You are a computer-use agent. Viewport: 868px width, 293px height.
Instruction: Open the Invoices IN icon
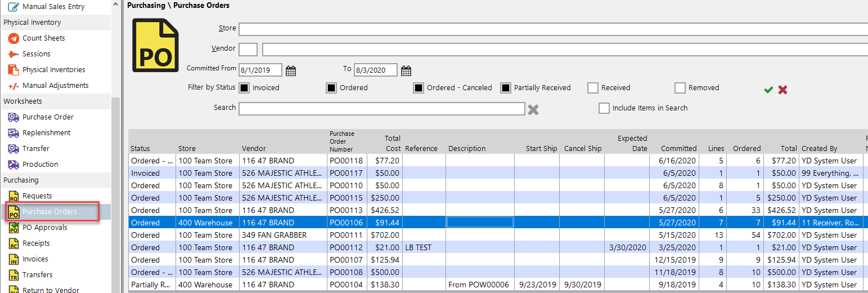pyautogui.click(x=14, y=259)
